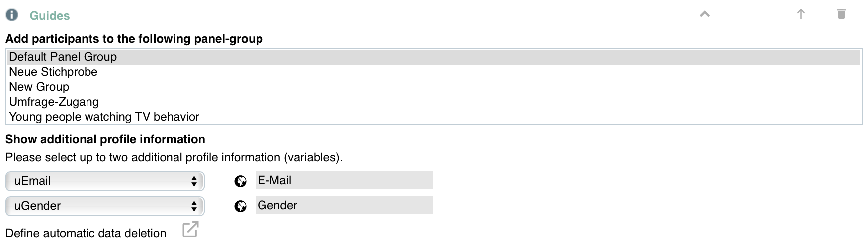Open the uGender variable dropdown
Viewport: 868px width, 246px height.
(105, 206)
